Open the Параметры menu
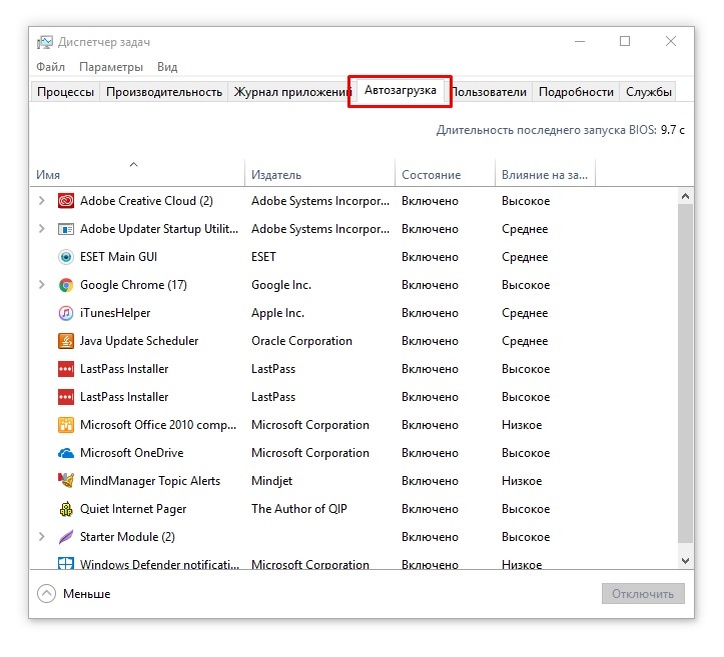Image resolution: width=724 pixels, height=657 pixels. (x=111, y=67)
